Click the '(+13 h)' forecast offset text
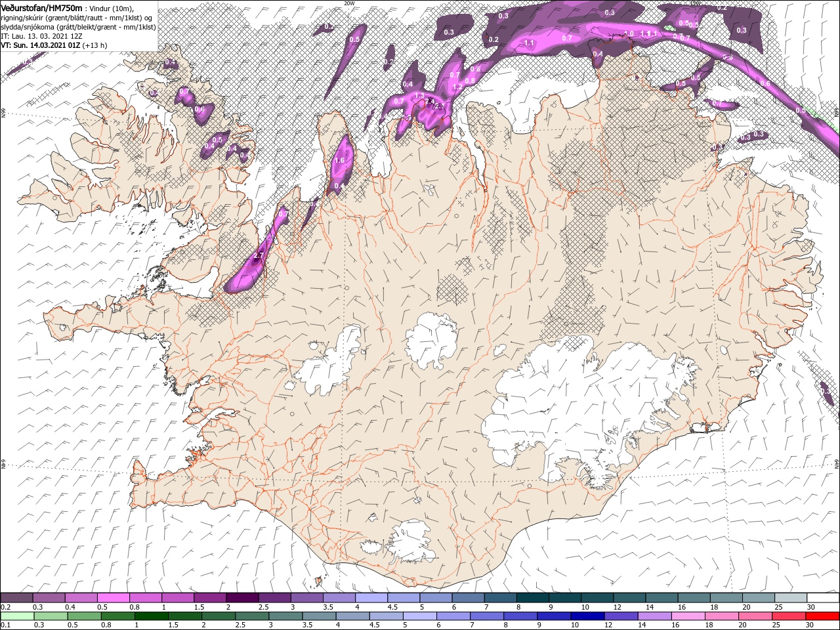This screenshot has height=630, width=840. point(94,45)
